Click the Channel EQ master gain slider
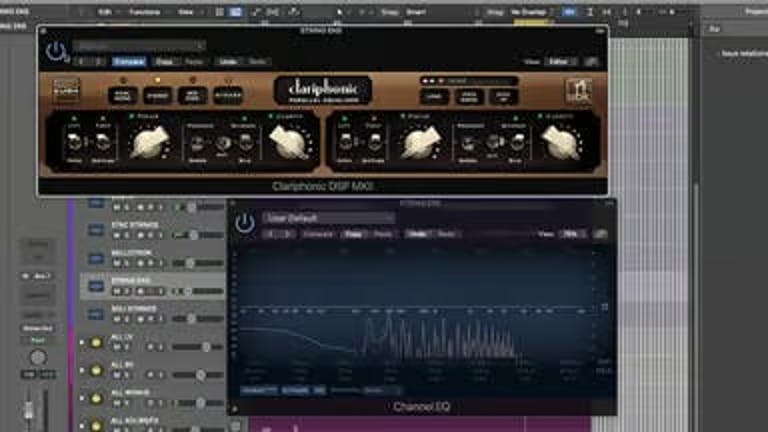This screenshot has width=768, height=432. [604, 307]
